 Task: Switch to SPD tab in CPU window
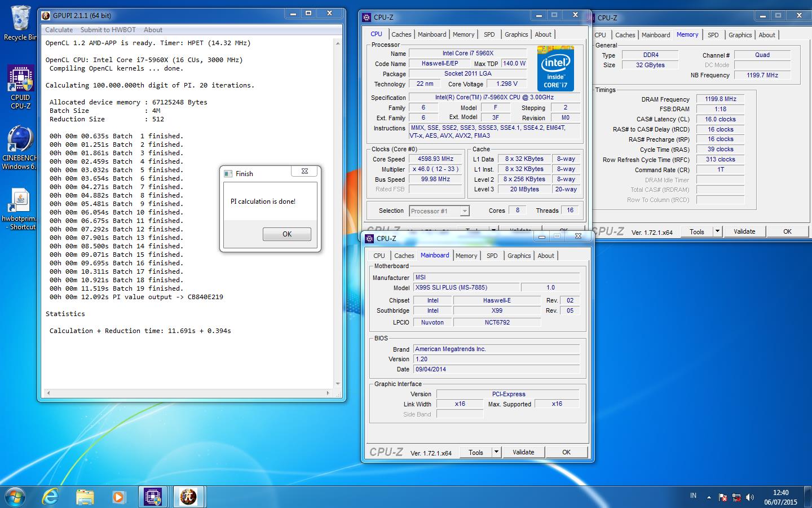pos(489,34)
